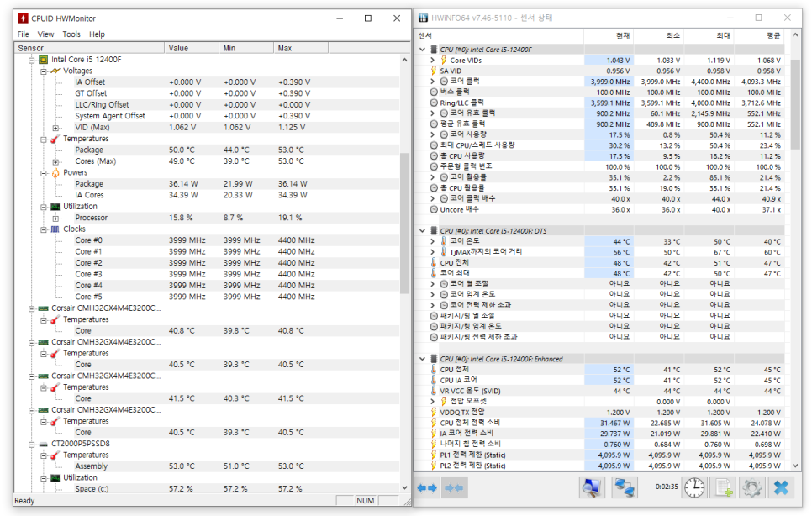
Task: Click the green chip icon next to Clocks
Action: [x=55, y=229]
